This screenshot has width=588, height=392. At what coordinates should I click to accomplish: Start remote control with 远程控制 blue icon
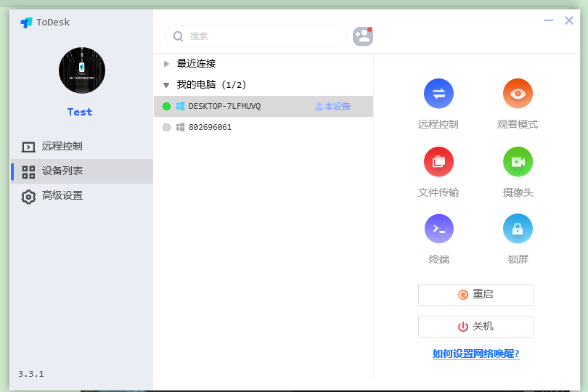click(x=438, y=94)
